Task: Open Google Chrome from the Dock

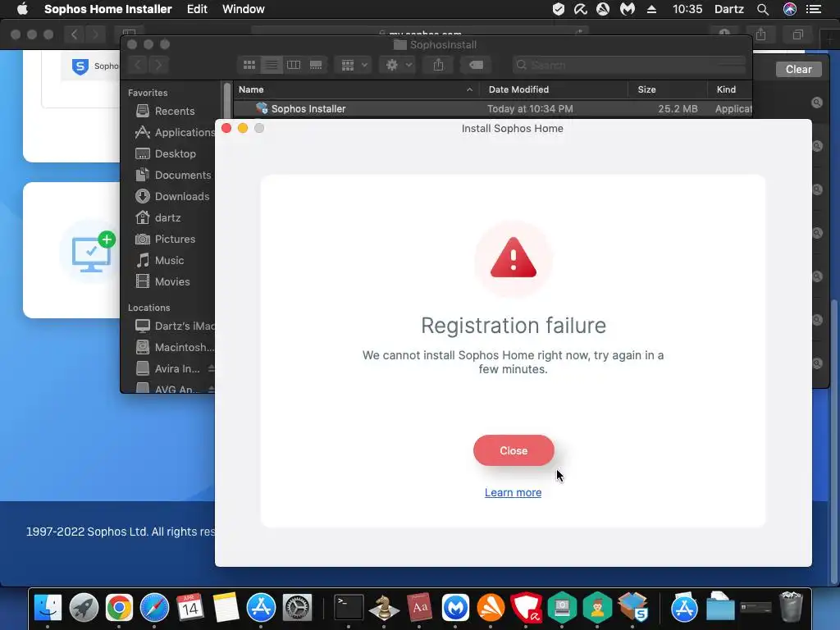Action: pos(119,608)
